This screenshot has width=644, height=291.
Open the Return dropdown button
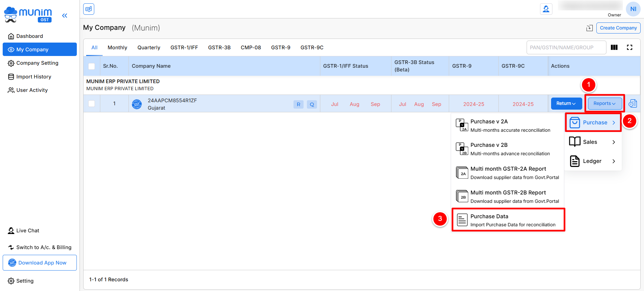[x=566, y=104]
